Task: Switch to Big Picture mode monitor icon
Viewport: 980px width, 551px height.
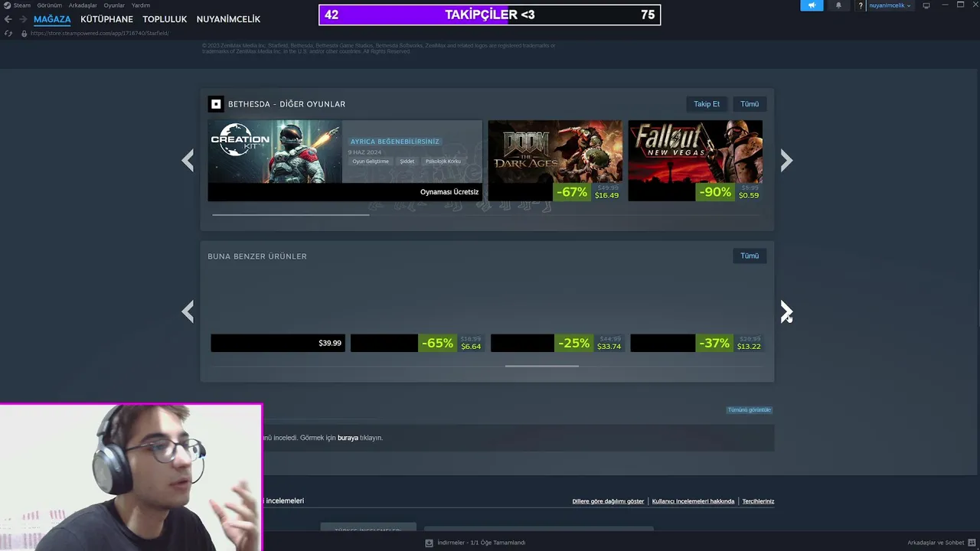Action: [x=926, y=5]
